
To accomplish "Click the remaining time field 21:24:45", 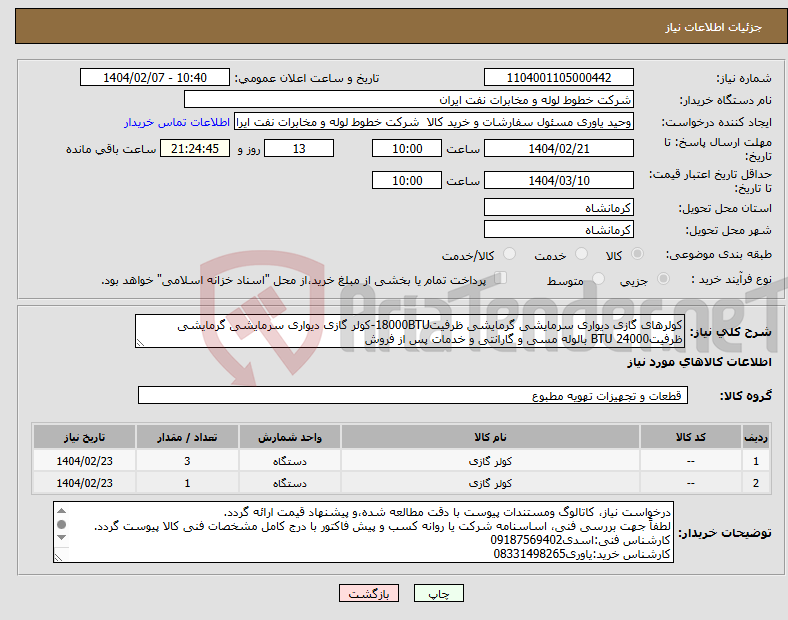I will (195, 148).
